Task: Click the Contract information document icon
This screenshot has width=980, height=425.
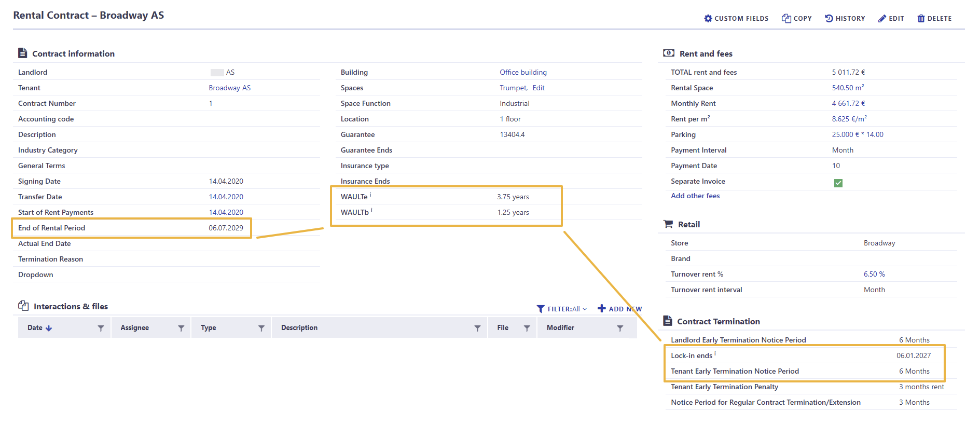Action: [22, 53]
